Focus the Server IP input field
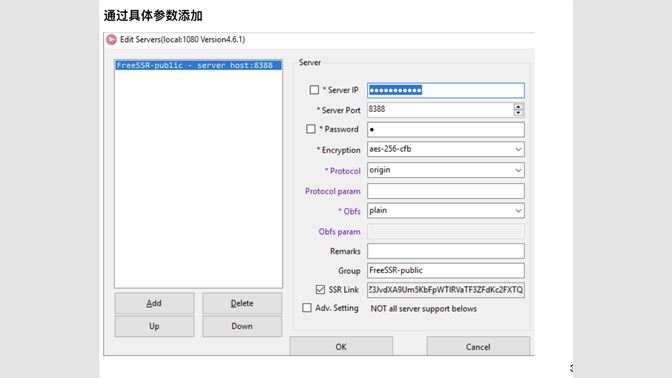 (x=446, y=90)
